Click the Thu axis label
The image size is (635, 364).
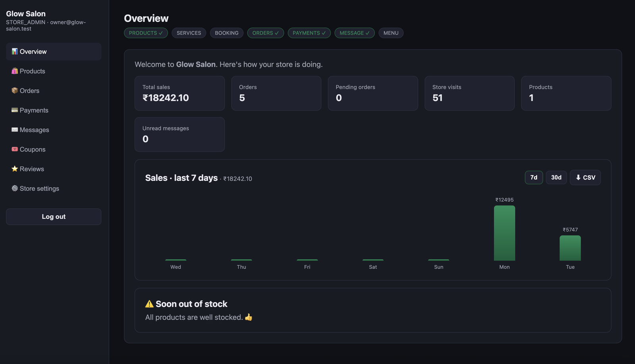(241, 267)
